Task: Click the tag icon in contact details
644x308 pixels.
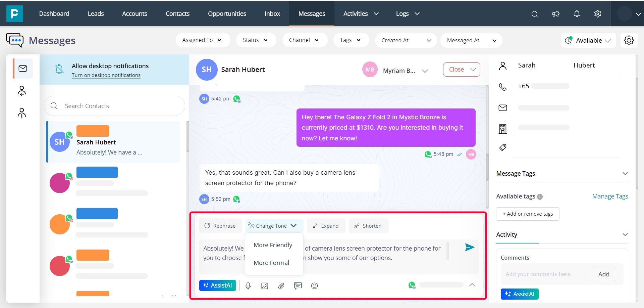Action: [503, 147]
